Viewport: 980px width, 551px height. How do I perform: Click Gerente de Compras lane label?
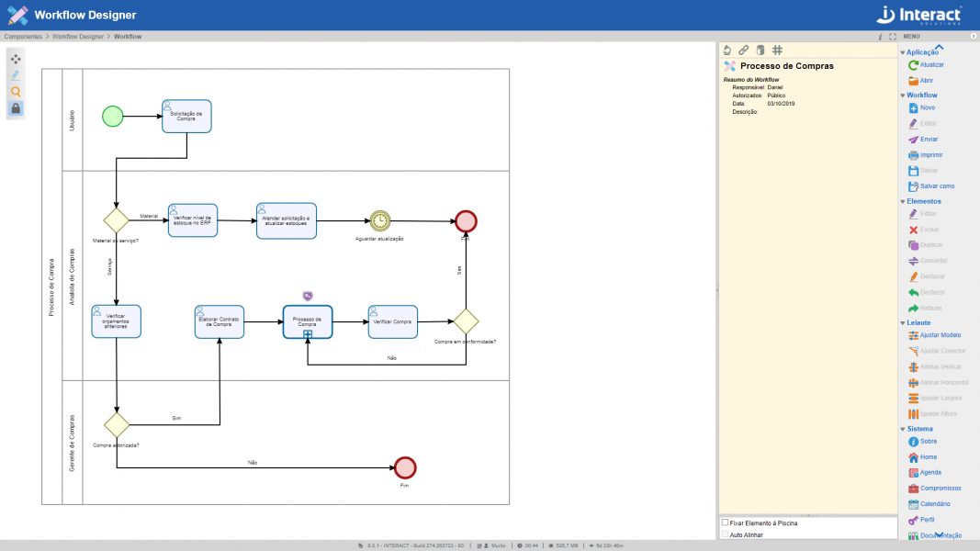click(72, 443)
